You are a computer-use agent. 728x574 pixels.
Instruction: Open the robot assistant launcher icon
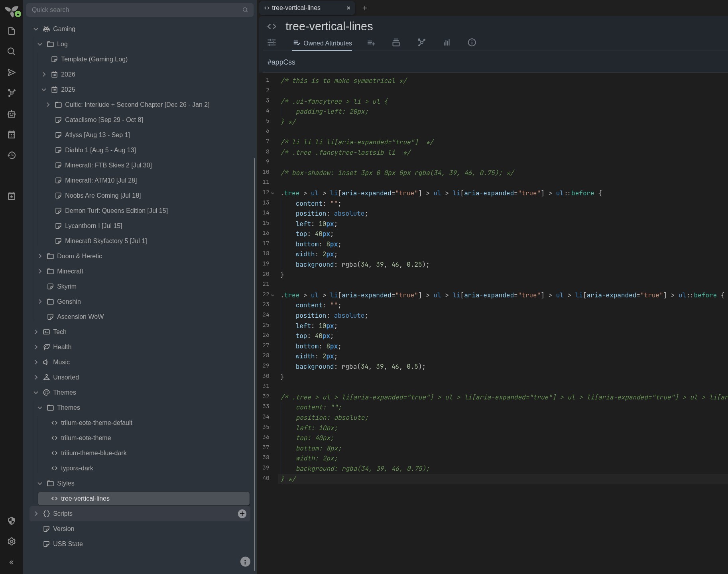point(12,114)
